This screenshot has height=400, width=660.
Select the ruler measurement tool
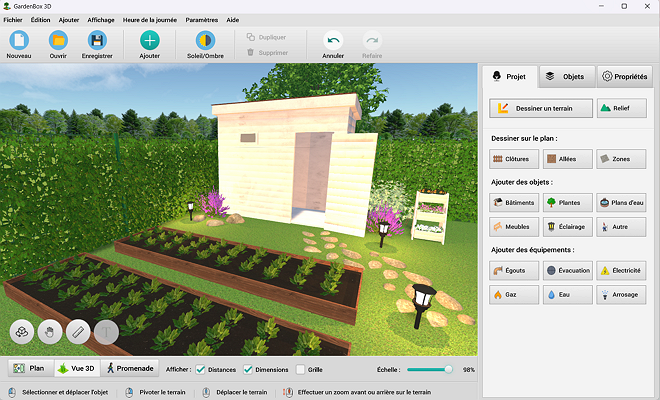tap(78, 332)
